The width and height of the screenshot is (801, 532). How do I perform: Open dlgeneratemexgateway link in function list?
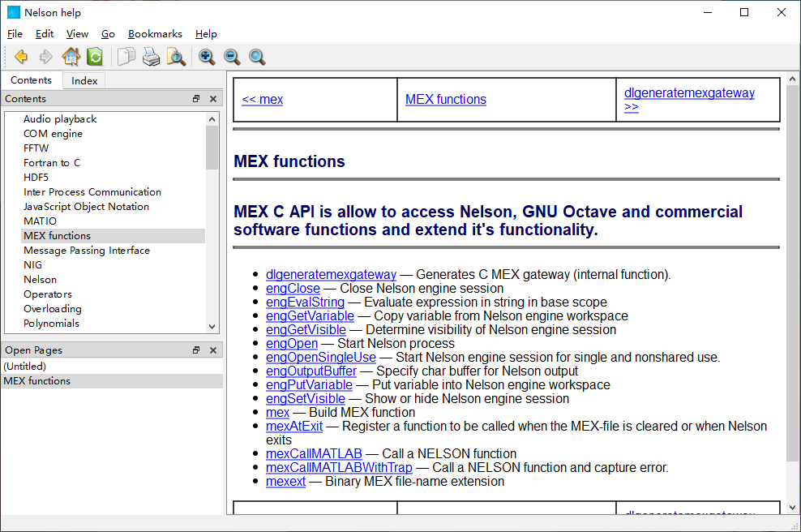tap(331, 274)
